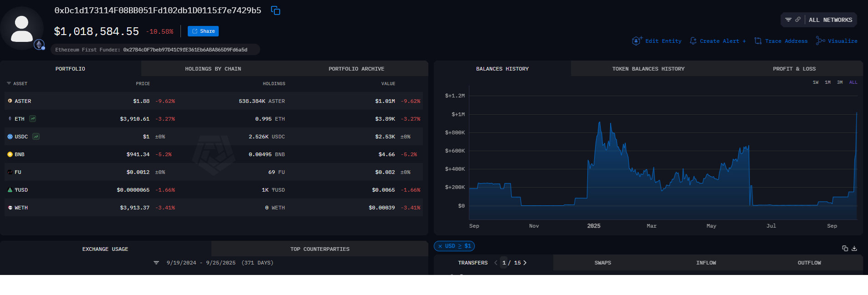This screenshot has height=295, width=868.
Task: Set chart range to 1M
Action: tap(827, 82)
